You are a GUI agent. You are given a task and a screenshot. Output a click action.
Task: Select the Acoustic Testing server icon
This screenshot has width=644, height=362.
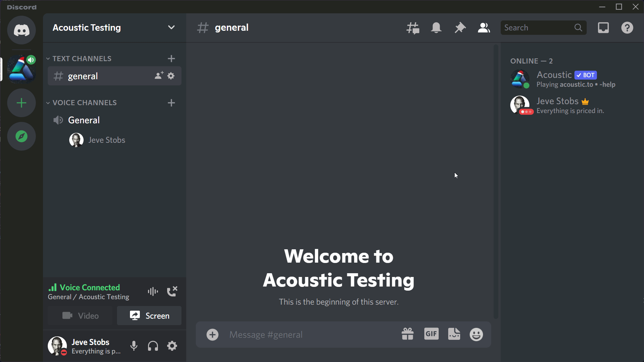pos(21,69)
